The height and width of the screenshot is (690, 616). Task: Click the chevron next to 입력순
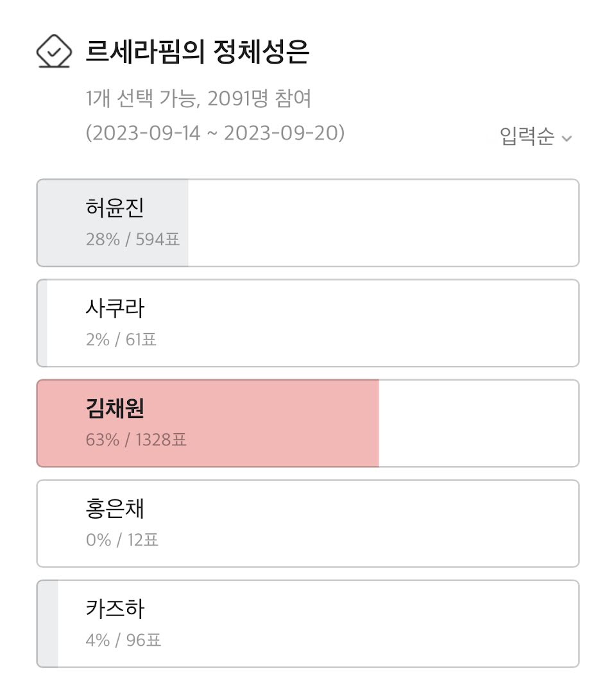pos(567,138)
